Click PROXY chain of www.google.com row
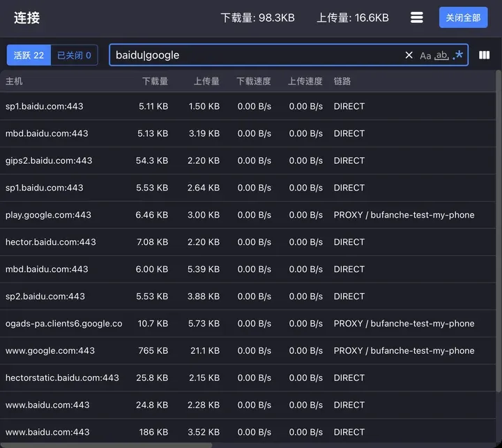The height and width of the screenshot is (448, 502). [x=404, y=350]
